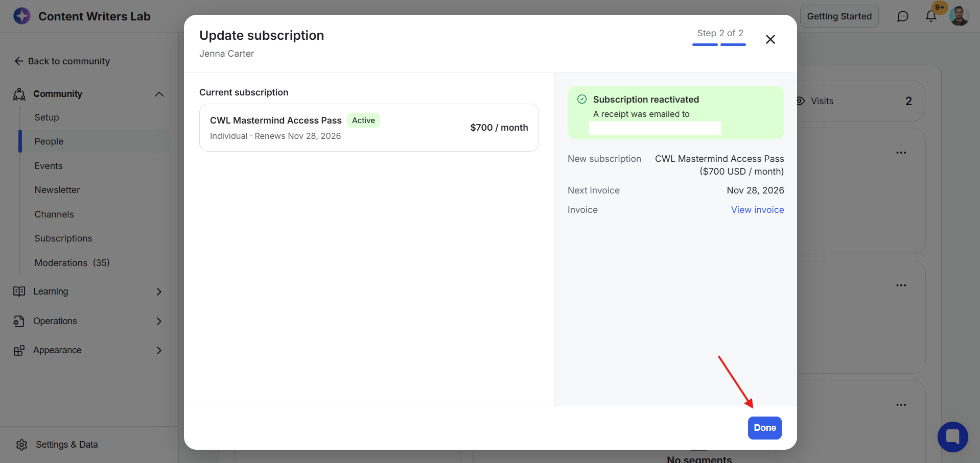Screen dimensions: 980x463
Task: Click the Step 2 of 2 progress indicator
Action: coord(719,37)
